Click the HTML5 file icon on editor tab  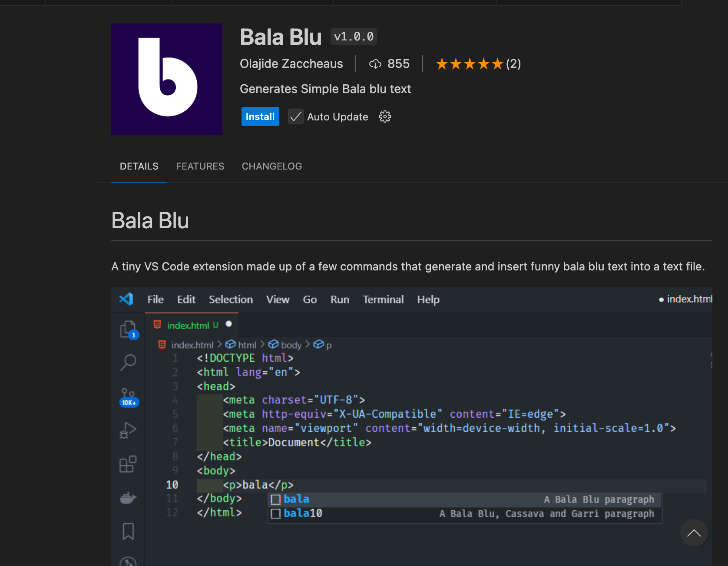[157, 325]
